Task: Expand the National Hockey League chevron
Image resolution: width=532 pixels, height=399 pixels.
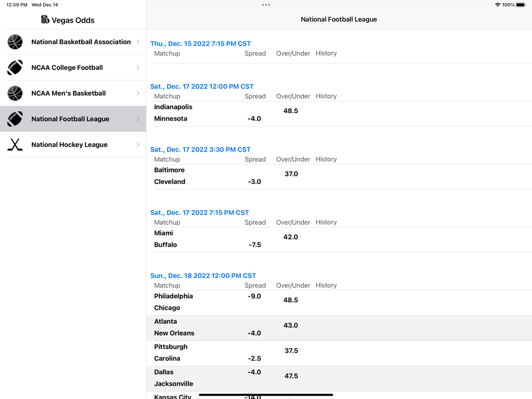Action: 138,145
